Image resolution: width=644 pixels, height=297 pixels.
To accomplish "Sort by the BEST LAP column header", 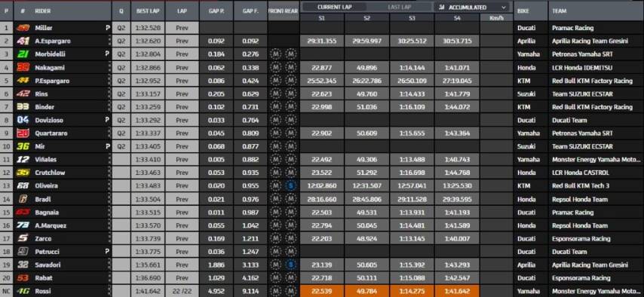I will click(x=149, y=11).
